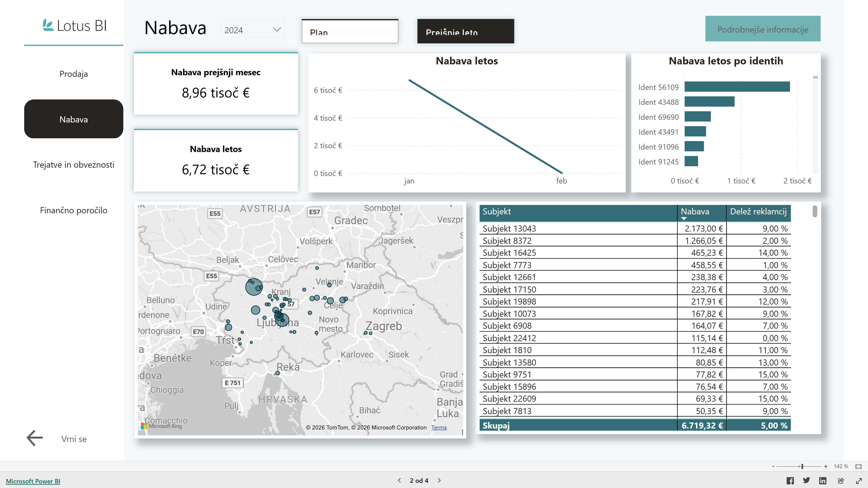The height and width of the screenshot is (488, 868).
Task: Click the jan label on line chart
Action: [x=409, y=181]
